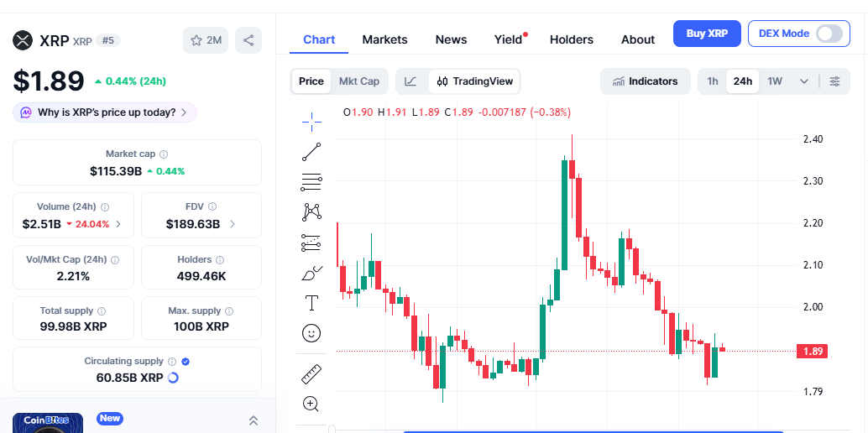
Task: Open the timeframe dropdown chevron
Action: click(x=804, y=81)
